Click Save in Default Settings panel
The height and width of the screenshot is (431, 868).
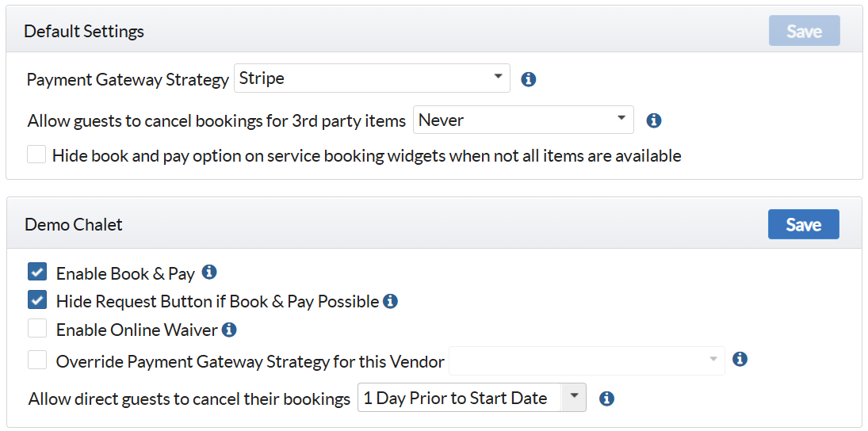tap(805, 30)
